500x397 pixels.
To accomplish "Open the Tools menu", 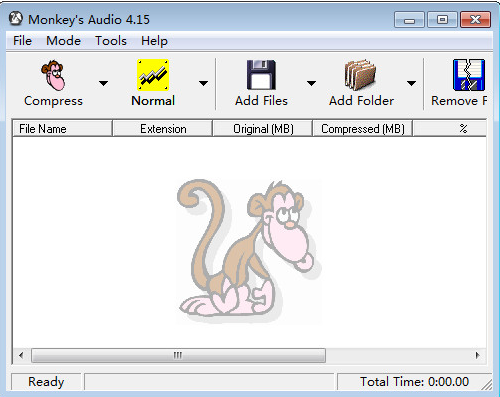I will point(111,41).
